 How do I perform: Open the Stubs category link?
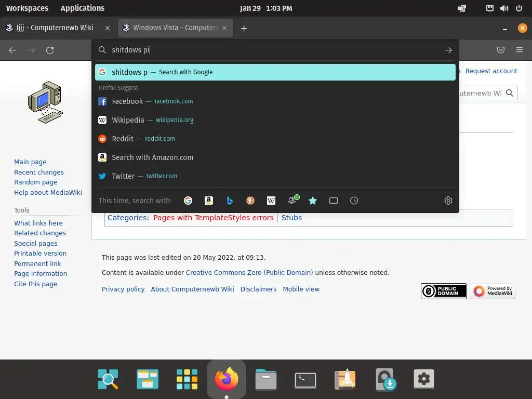[x=291, y=218]
